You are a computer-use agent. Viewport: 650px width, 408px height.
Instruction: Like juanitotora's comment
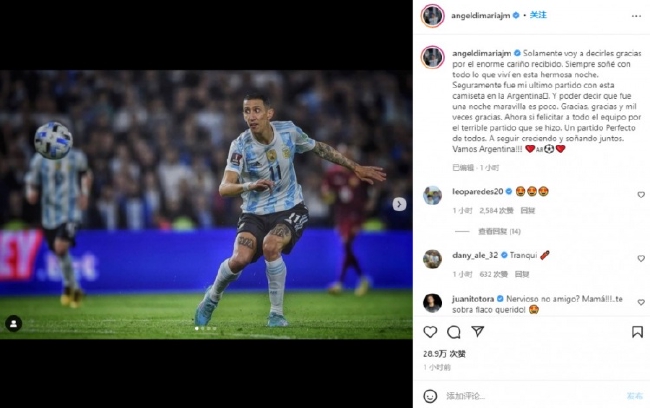point(641,302)
